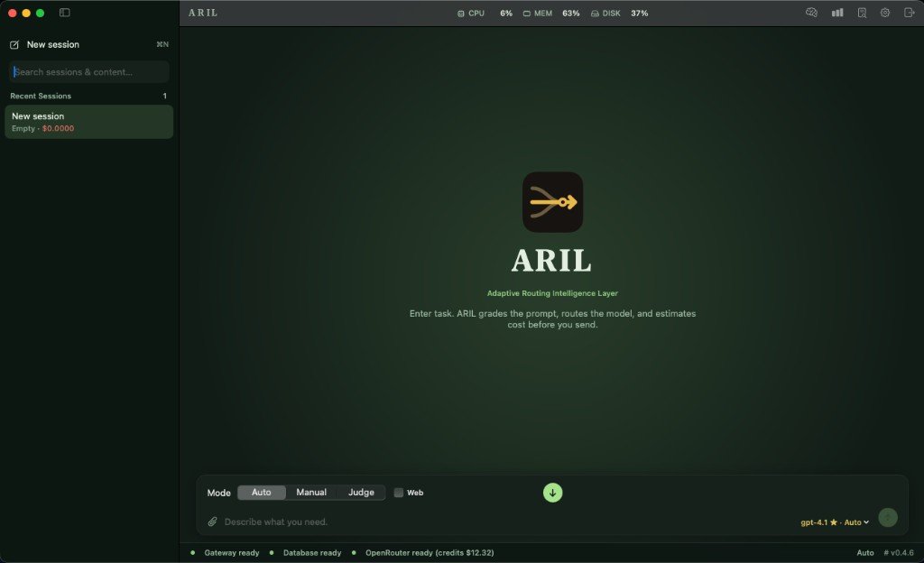Click the Describe what you need input
The image size is (924, 563).
pyautogui.click(x=507, y=521)
